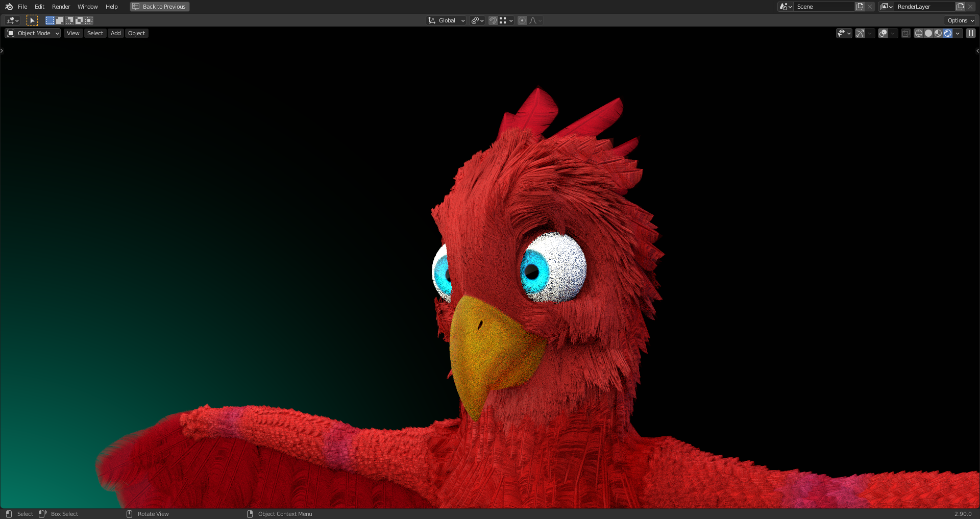Activate the Tweak cursor tool
The height and width of the screenshot is (519, 980).
click(32, 20)
